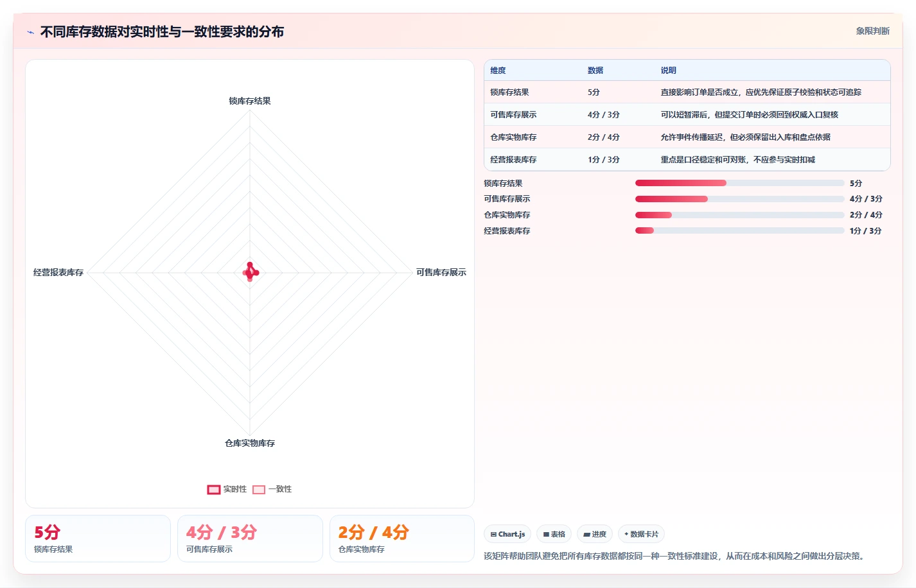This screenshot has width=916, height=588.
Task: Click the 1分 / 3分 value beside progress bar
Action: 865,230
